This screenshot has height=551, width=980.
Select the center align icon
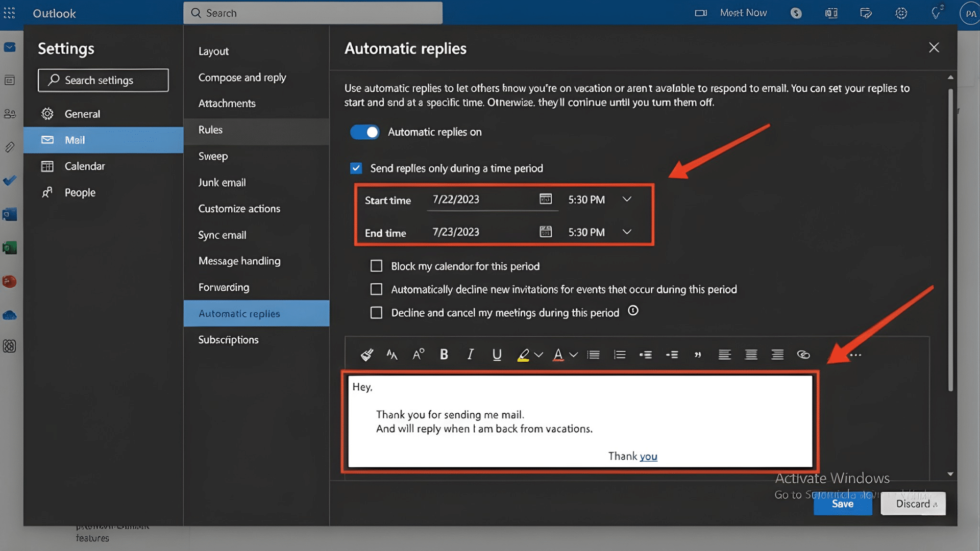click(x=750, y=354)
